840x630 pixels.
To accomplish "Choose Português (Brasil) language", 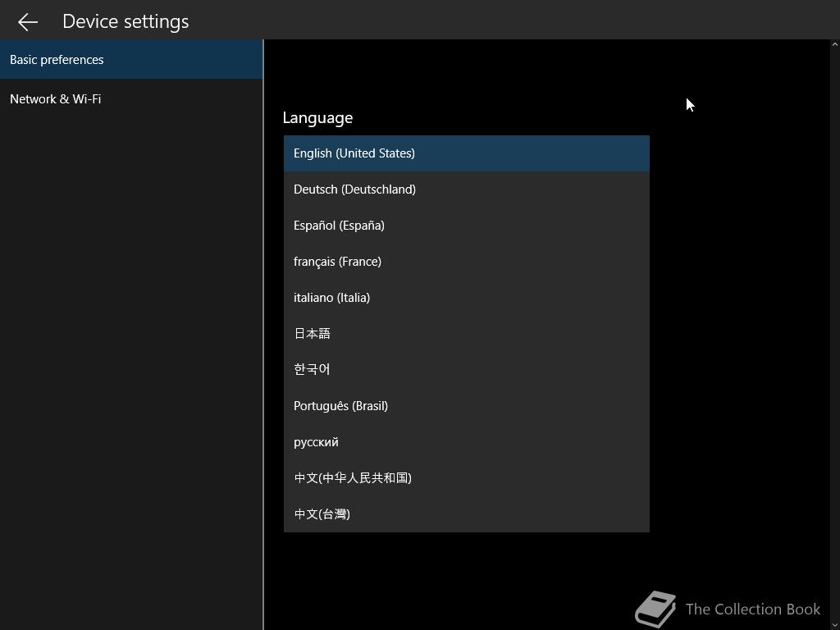I will tap(466, 405).
